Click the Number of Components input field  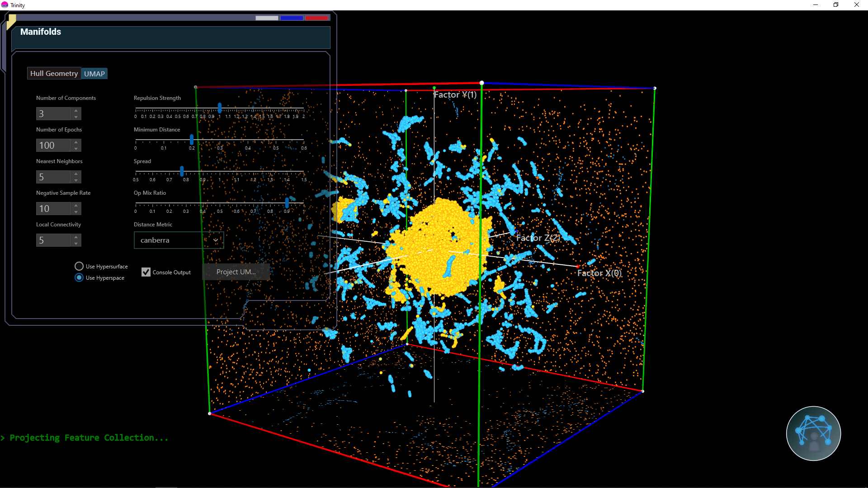point(54,113)
